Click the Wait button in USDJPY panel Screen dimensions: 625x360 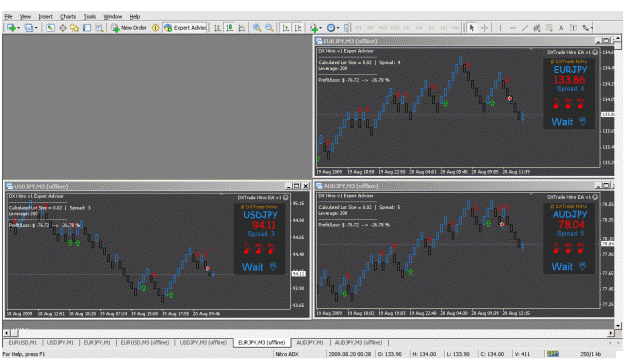pos(259,267)
